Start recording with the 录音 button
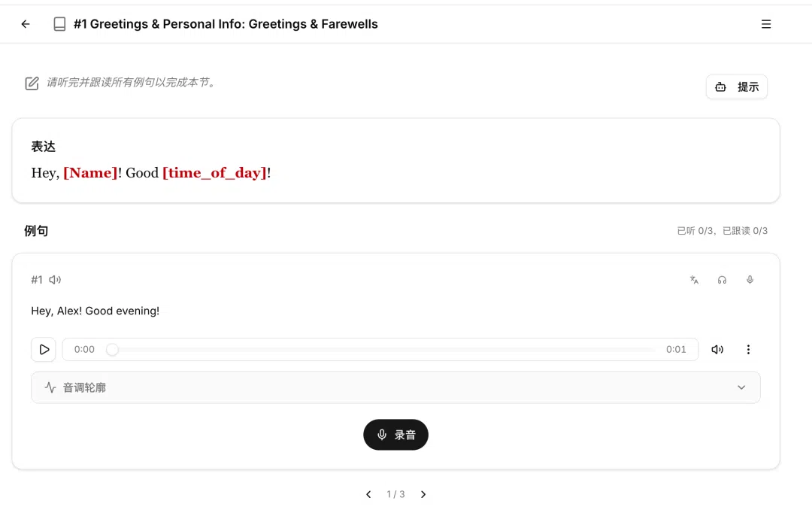Image resolution: width=812 pixels, height=513 pixels. (x=395, y=435)
